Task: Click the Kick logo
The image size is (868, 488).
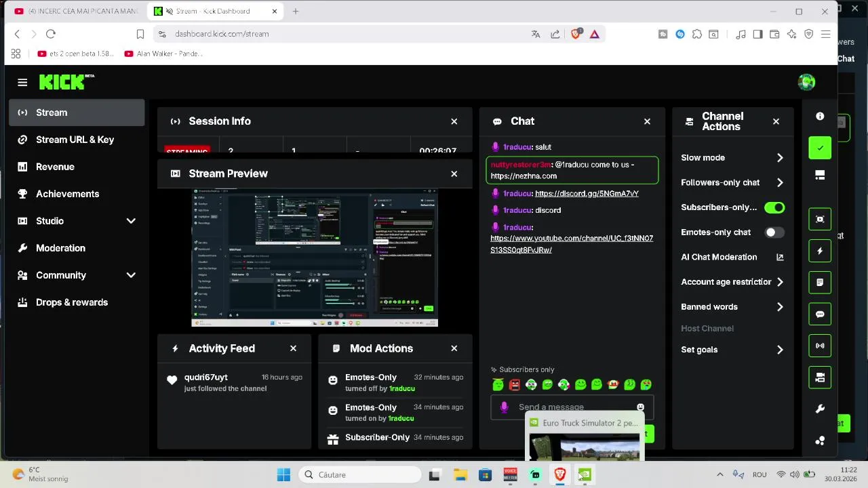Action: tap(66, 82)
